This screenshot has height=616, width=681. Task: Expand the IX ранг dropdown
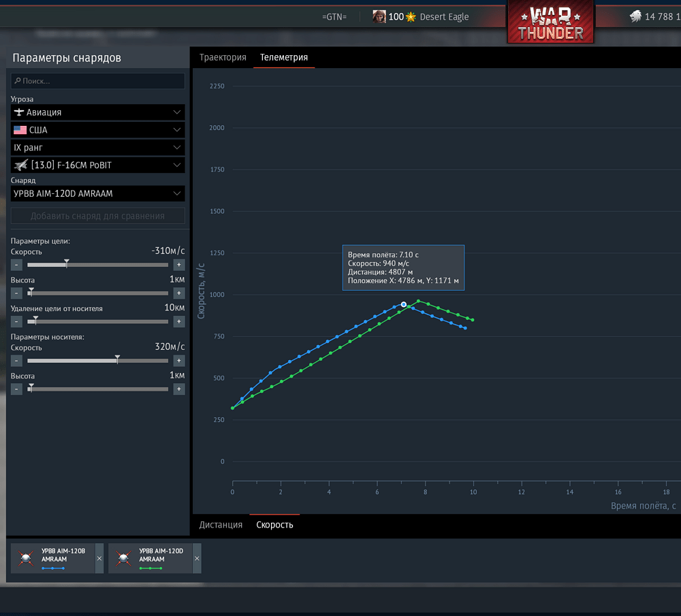[x=97, y=147]
